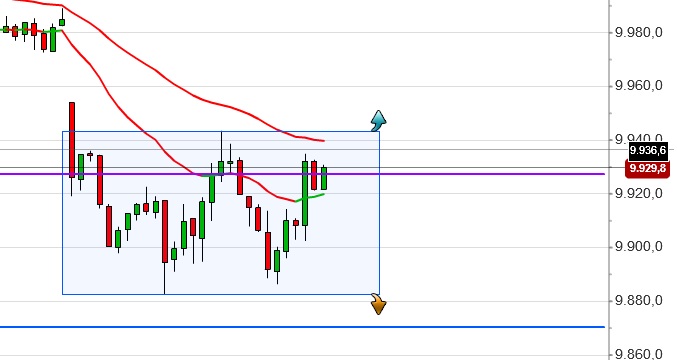
Task: Select the blue horizontal support line
Action: [302, 327]
